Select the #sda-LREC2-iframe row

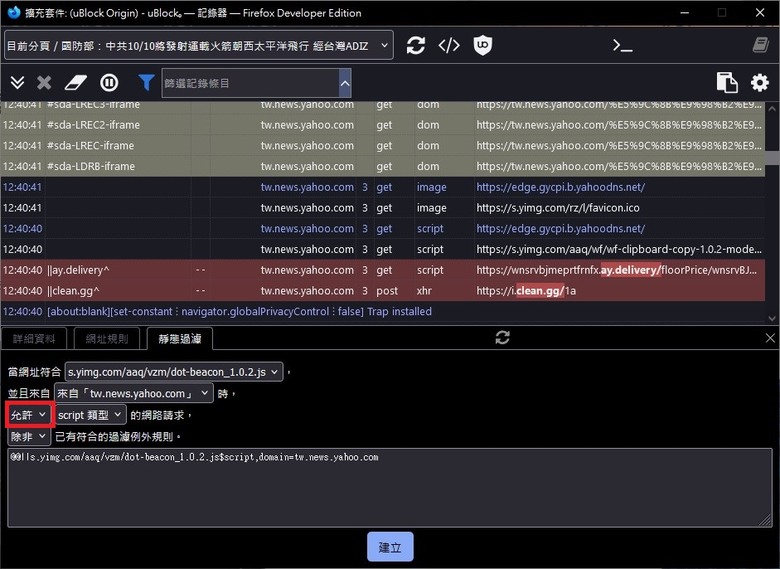coord(383,125)
